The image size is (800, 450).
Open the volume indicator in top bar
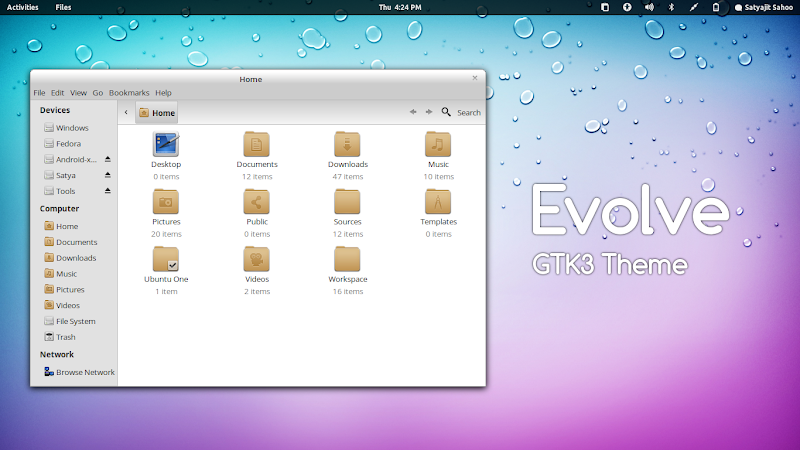649,7
